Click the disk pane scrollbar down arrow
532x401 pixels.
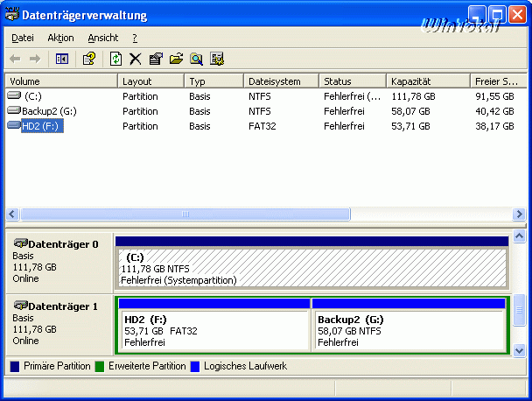coord(520,349)
